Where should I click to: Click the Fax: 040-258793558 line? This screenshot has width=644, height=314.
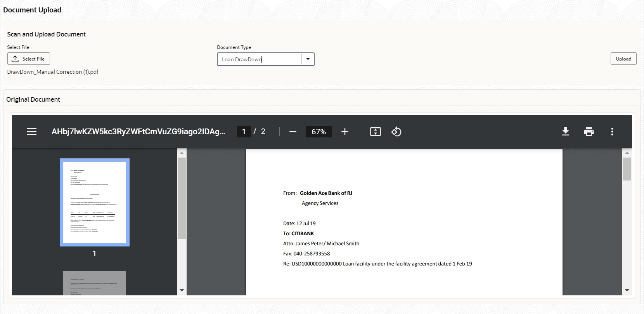[x=306, y=253]
